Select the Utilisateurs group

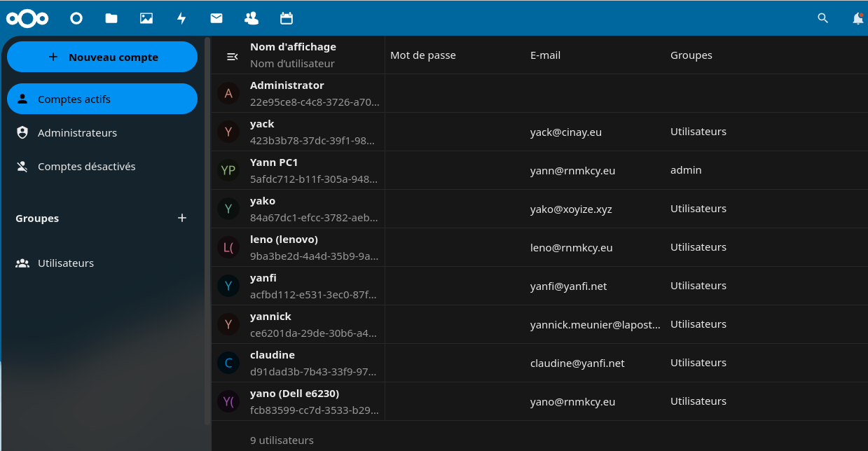(66, 263)
